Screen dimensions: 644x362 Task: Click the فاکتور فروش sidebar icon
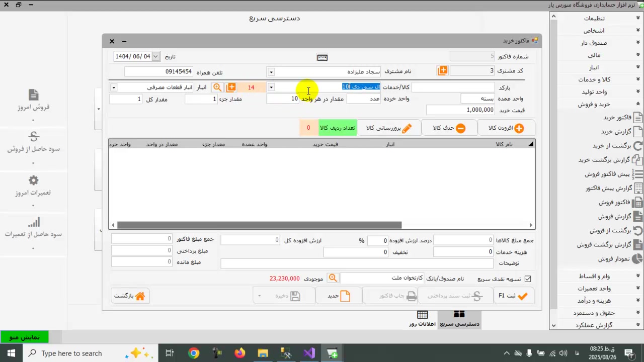click(x=637, y=203)
